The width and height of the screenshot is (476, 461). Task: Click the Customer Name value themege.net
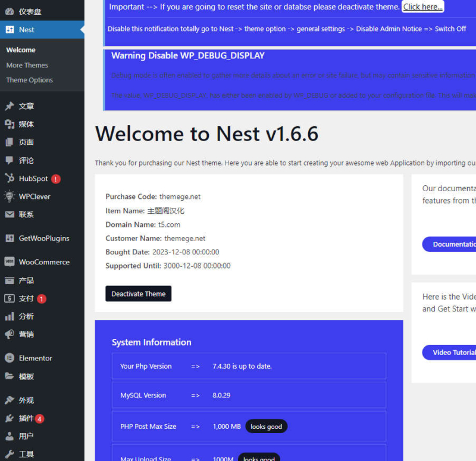point(184,238)
